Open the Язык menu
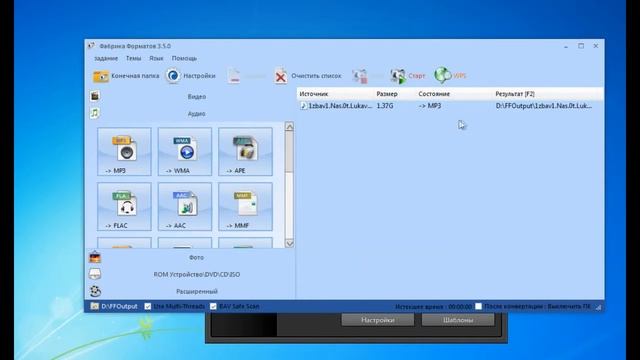The width and height of the screenshot is (640, 360). pyautogui.click(x=156, y=58)
